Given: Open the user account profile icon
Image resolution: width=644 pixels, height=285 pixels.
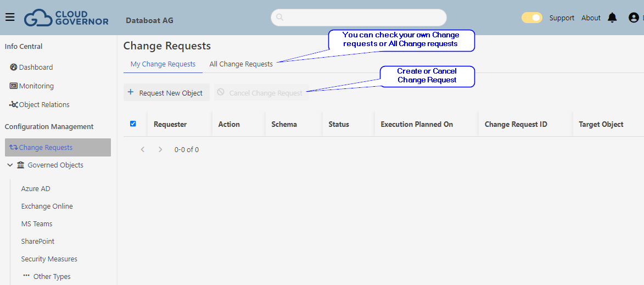Looking at the screenshot, I should [x=634, y=18].
